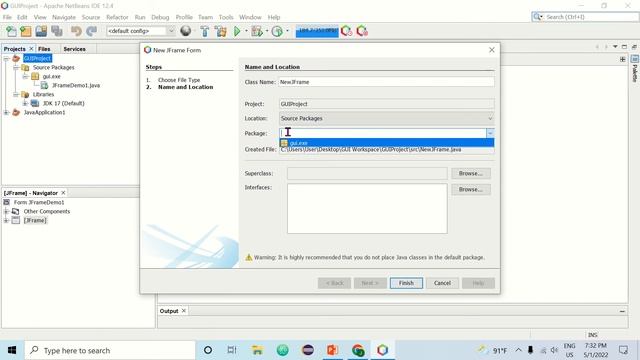Open the Refactor menu
This screenshot has width=640, height=360.
coord(117,17)
